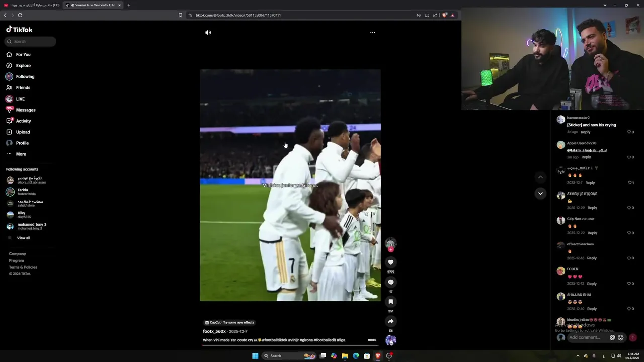Click the CapCut Try some new effects tag

pyautogui.click(x=229, y=322)
